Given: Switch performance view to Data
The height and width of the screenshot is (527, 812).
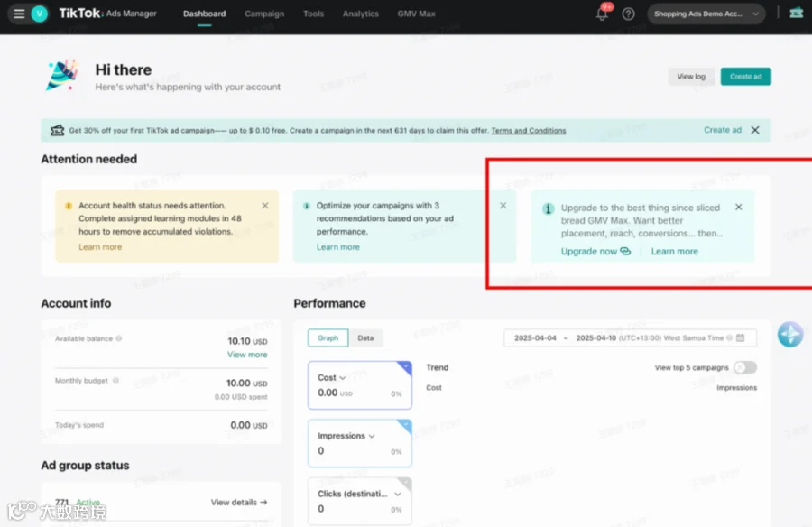Looking at the screenshot, I should pyautogui.click(x=365, y=337).
